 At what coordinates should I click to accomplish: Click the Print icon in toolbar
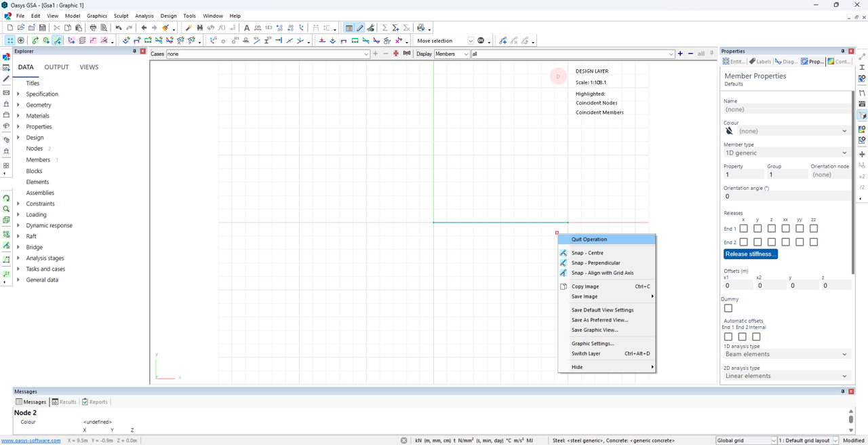93,28
